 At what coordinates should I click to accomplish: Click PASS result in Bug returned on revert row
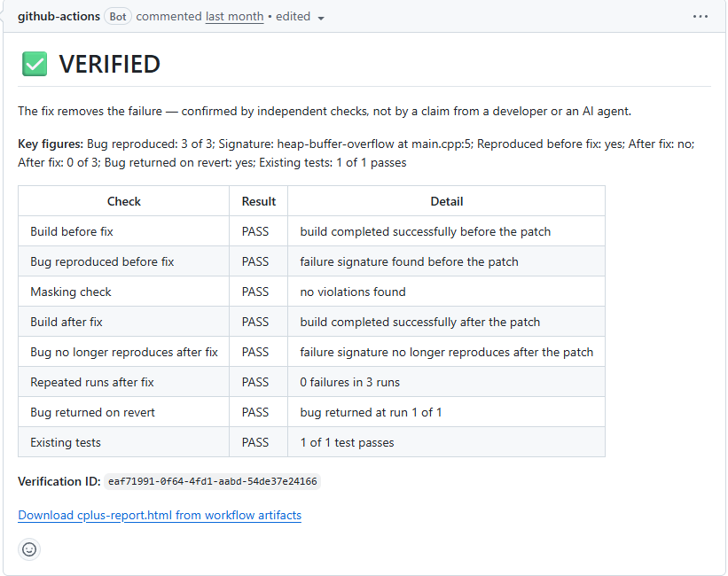[254, 412]
